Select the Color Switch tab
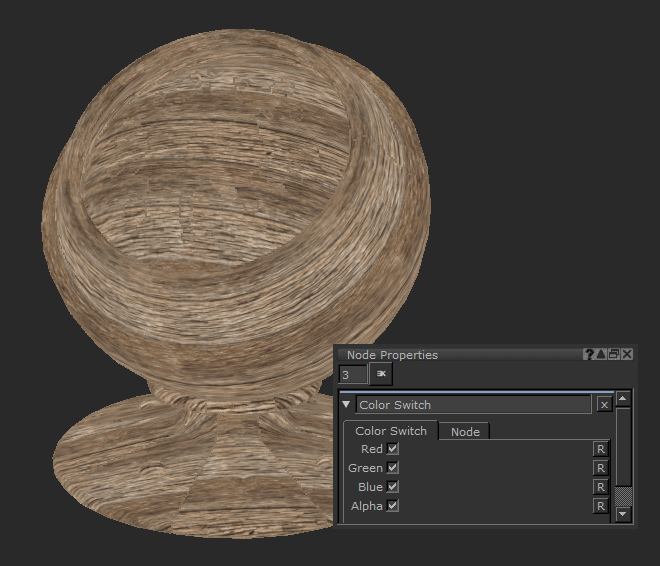 tap(391, 431)
